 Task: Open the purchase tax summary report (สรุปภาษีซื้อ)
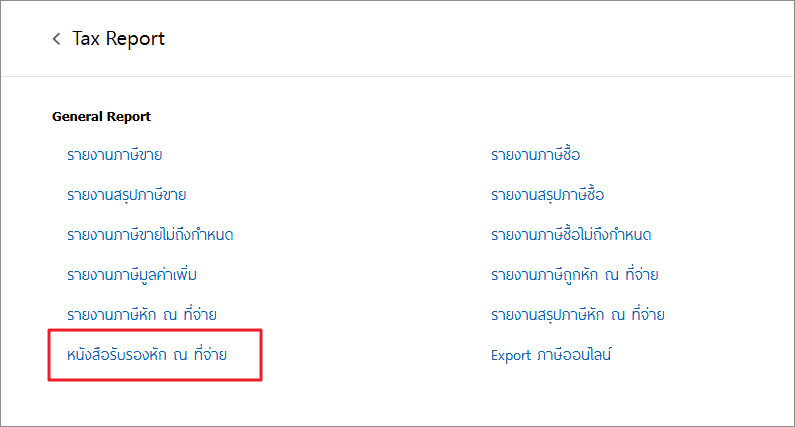[x=547, y=194]
